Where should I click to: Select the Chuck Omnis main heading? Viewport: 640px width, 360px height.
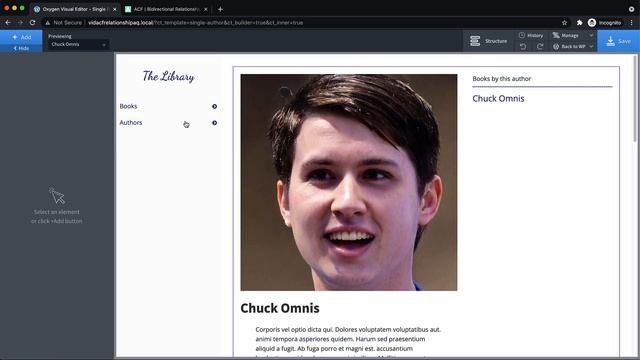click(x=280, y=308)
